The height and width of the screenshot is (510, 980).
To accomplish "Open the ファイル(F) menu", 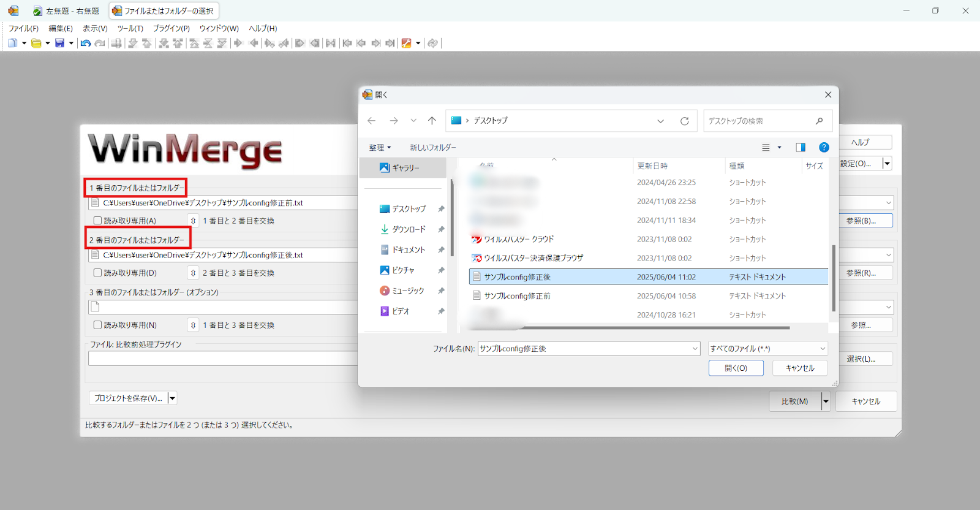I will click(x=23, y=28).
